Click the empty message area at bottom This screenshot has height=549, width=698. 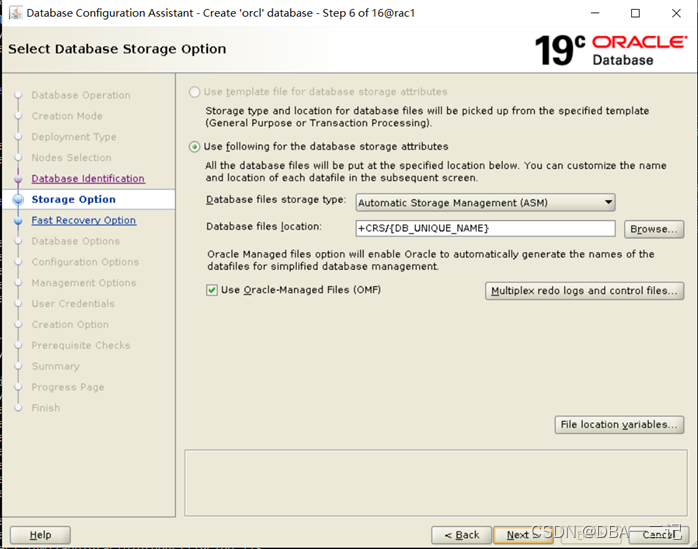[x=436, y=483]
